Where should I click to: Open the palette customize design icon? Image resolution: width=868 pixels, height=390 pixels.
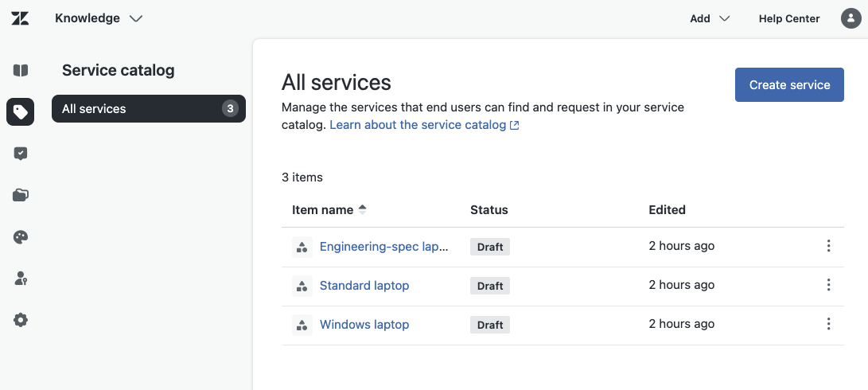(21, 237)
